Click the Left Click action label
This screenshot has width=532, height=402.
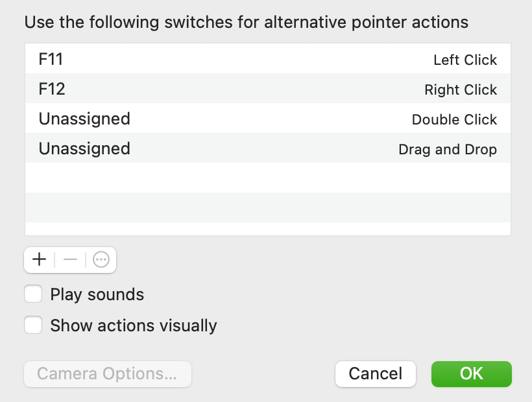[x=465, y=60]
